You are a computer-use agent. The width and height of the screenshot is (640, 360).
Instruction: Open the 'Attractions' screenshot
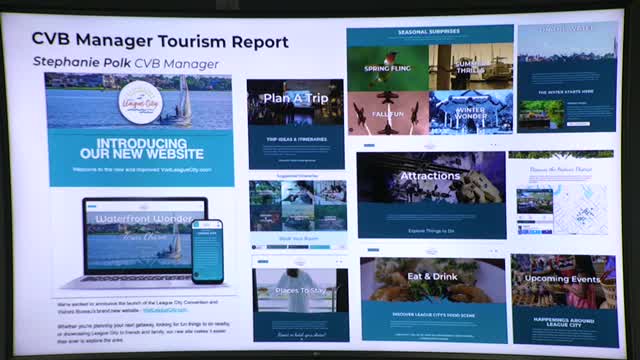431,195
